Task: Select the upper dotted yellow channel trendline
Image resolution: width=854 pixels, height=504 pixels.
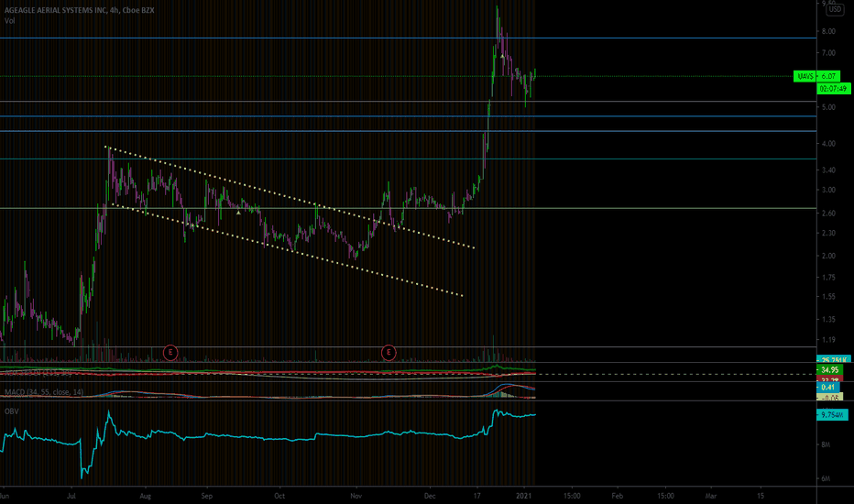Action: pos(290,197)
